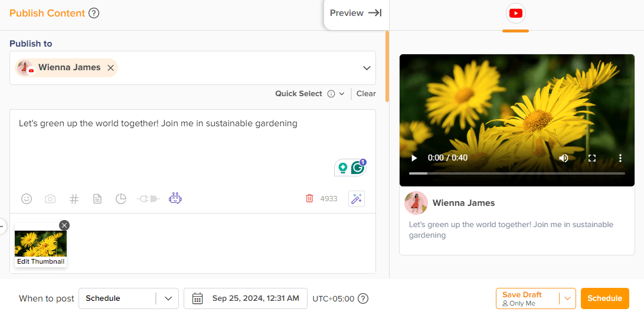Image resolution: width=644 pixels, height=315 pixels.
Task: Enter fullscreen on preview video
Action: click(592, 157)
